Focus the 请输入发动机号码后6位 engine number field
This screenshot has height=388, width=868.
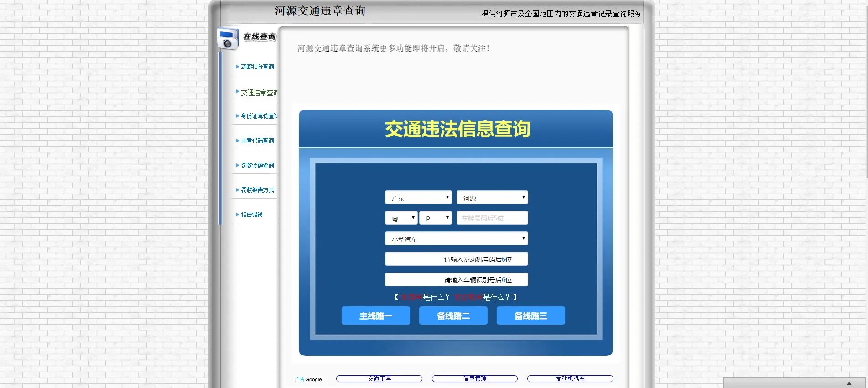coord(457,259)
